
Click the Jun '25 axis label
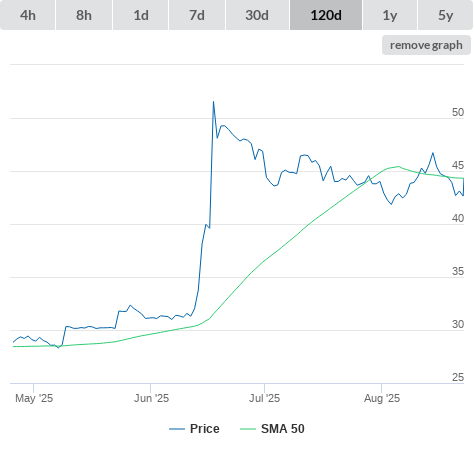coord(151,398)
